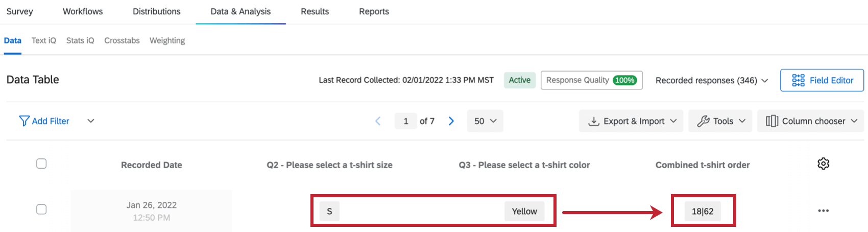This screenshot has width=868, height=232.
Task: Select the Jan 26, 2022 row checkbox
Action: click(x=41, y=210)
